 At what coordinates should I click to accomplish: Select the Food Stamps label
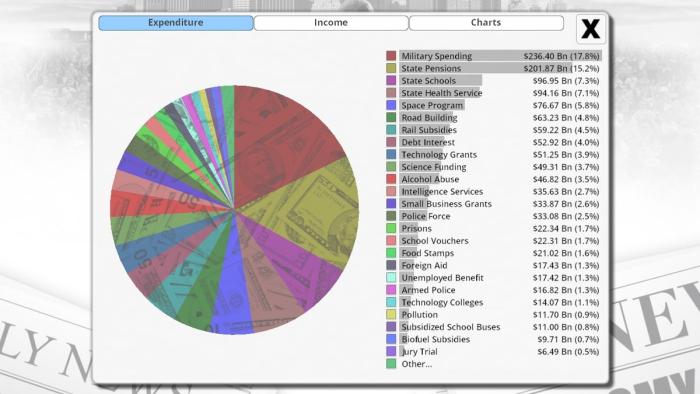pyautogui.click(x=428, y=253)
